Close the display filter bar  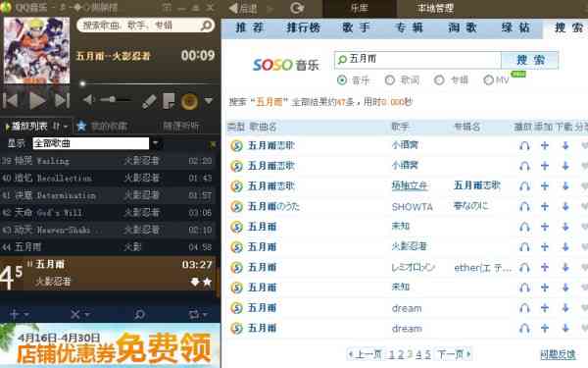tap(213, 144)
